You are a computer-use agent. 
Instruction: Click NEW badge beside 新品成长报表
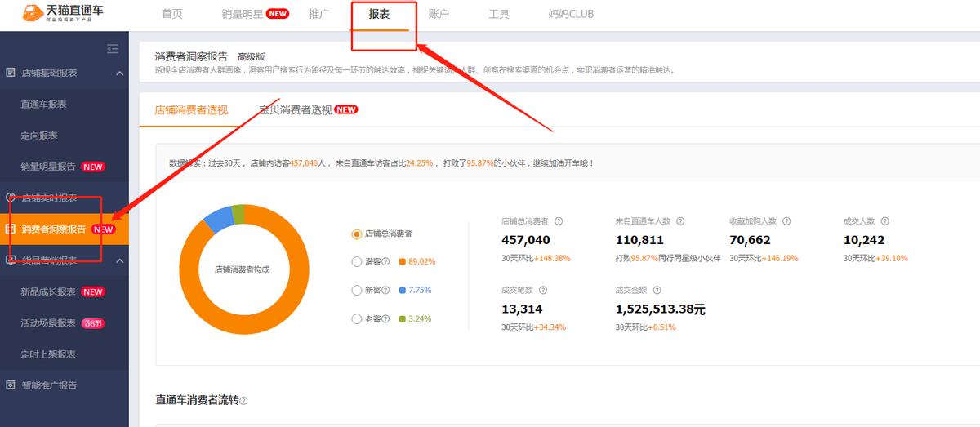93,291
